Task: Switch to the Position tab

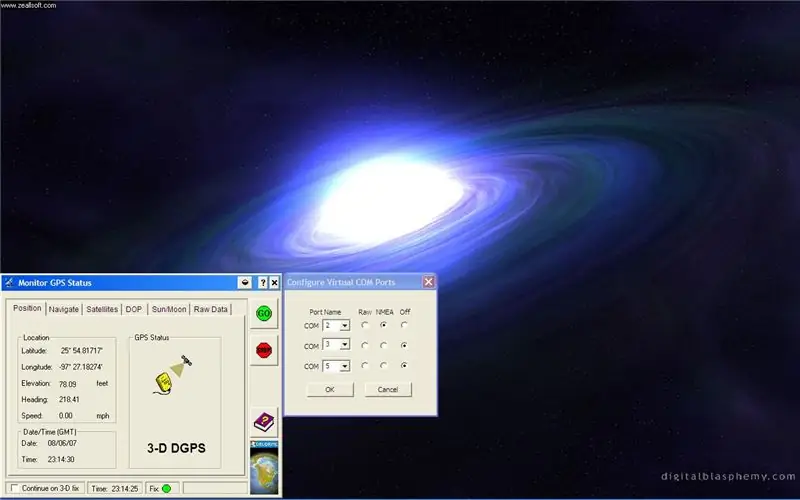Action: 27,308
